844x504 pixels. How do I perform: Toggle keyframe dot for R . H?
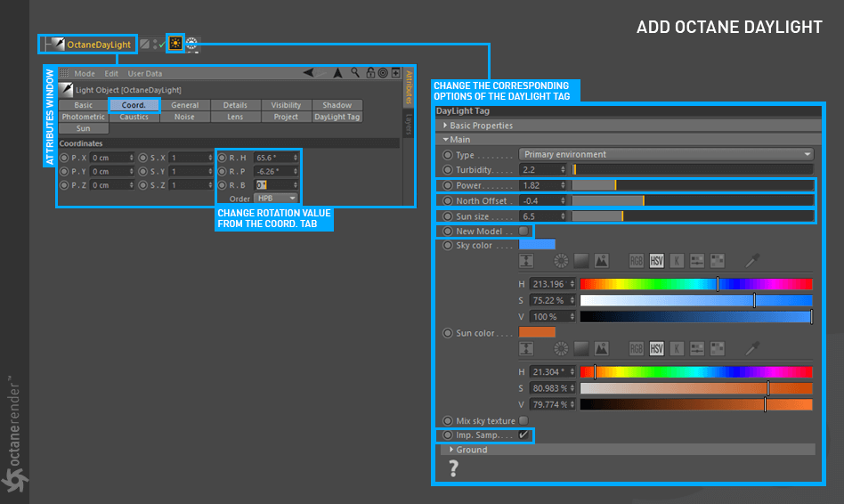(x=222, y=158)
